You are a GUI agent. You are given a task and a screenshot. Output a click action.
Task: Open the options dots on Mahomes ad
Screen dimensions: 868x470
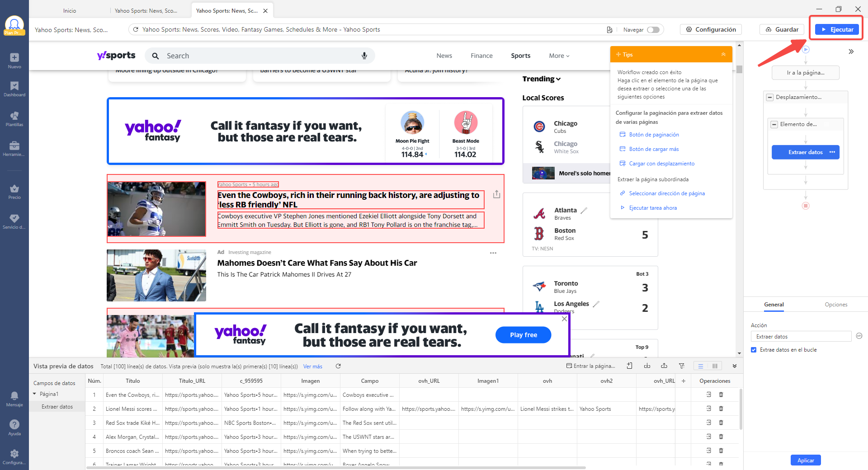[x=493, y=253]
